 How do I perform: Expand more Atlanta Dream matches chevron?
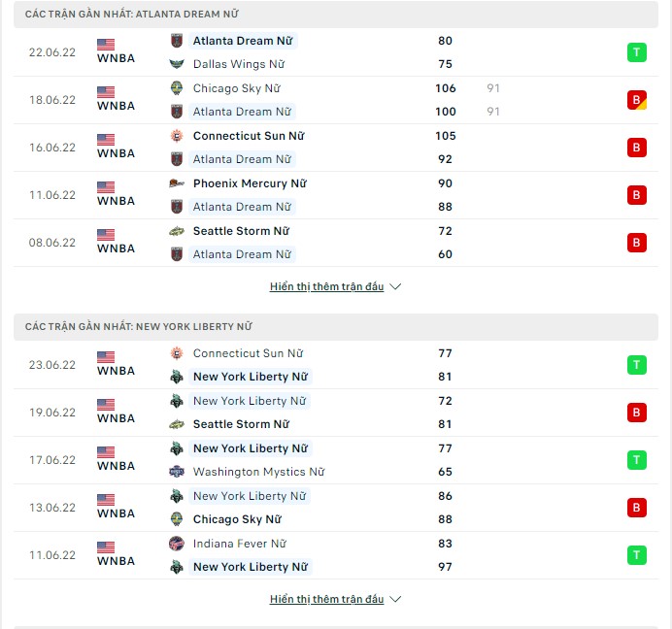tap(395, 286)
